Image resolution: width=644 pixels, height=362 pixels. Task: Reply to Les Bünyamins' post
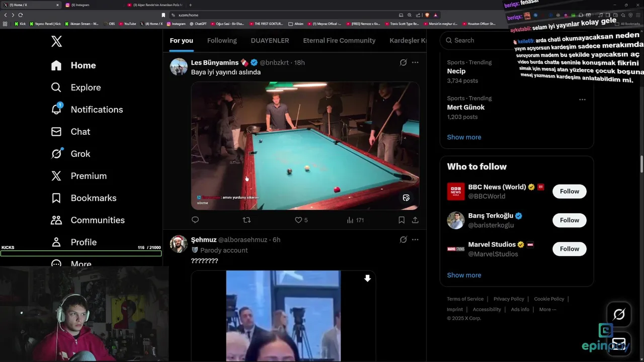195,220
